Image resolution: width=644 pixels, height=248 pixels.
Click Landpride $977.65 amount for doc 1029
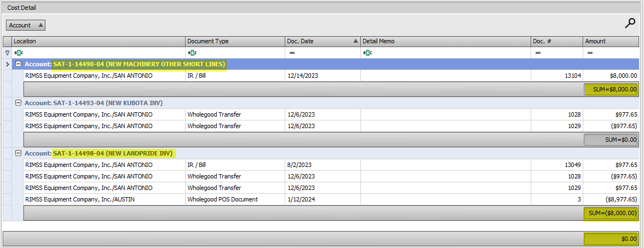coord(611,188)
